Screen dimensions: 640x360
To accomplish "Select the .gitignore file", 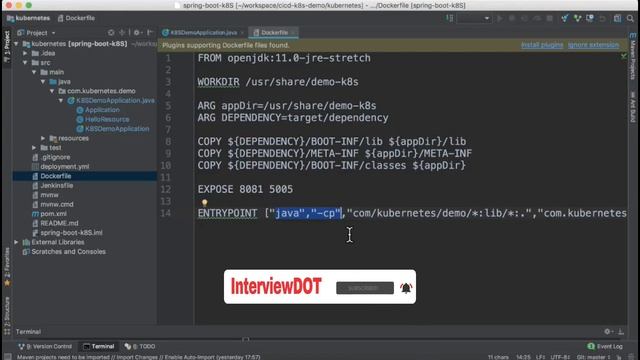I will pyautogui.click(x=51, y=157).
